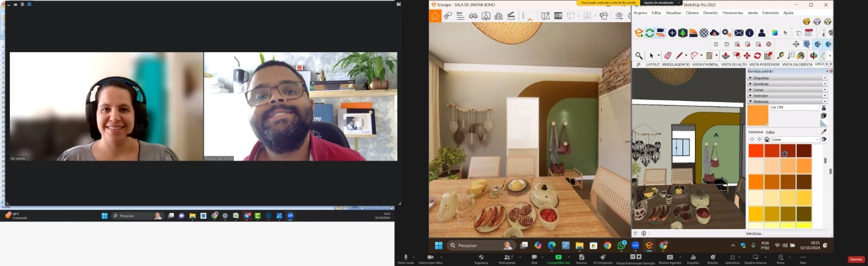The width and height of the screenshot is (868, 266).
Task: Click Enscape synchronize views camera icon
Action: (660, 33)
